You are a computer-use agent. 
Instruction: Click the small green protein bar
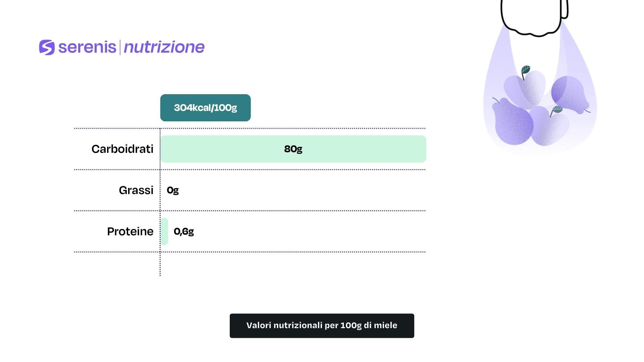click(x=164, y=231)
